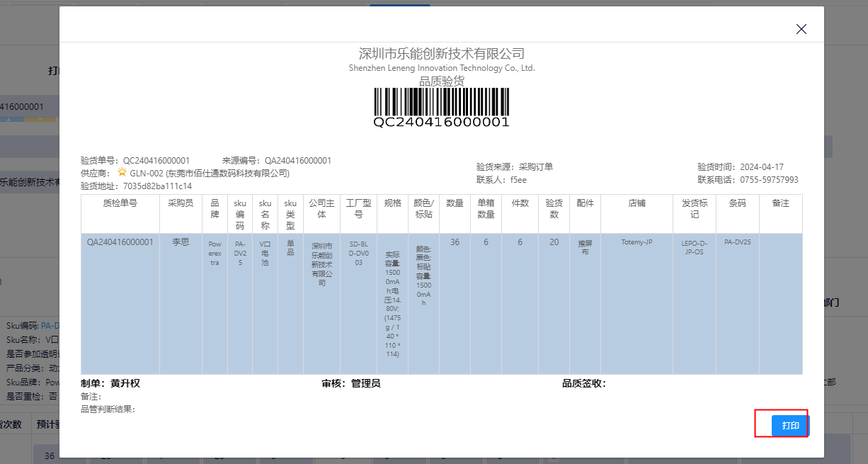Image resolution: width=868 pixels, height=464 pixels.
Task: Close the quality inspection print dialog
Action: pyautogui.click(x=801, y=29)
